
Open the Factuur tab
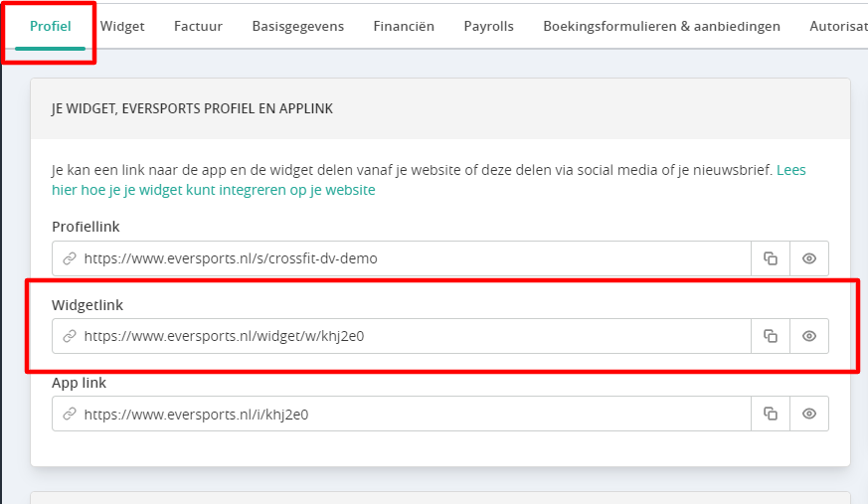point(198,26)
